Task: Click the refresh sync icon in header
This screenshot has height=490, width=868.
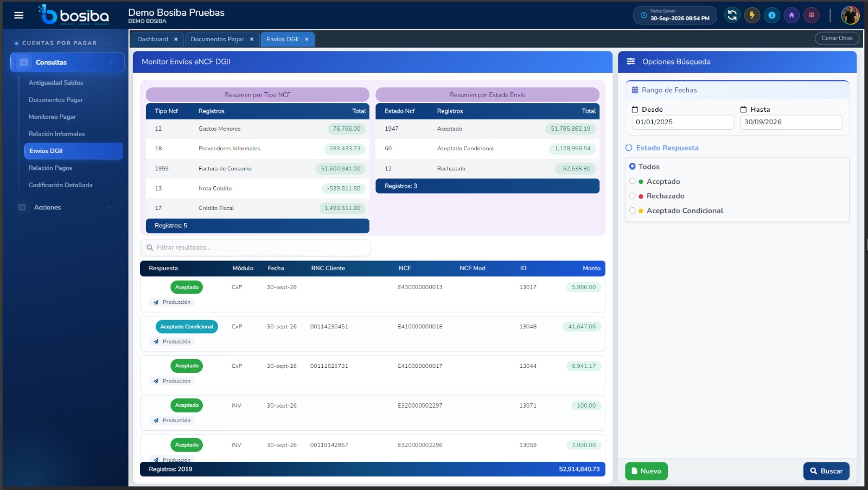Action: point(732,15)
